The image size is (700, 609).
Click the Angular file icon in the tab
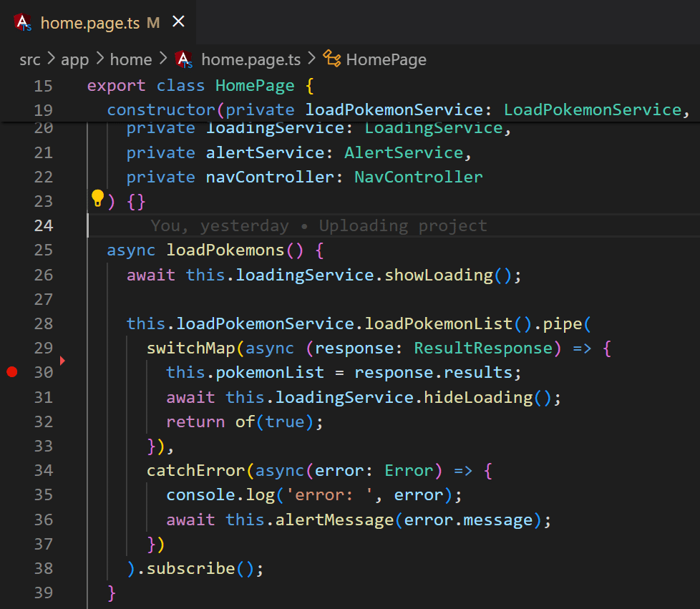pyautogui.click(x=22, y=22)
